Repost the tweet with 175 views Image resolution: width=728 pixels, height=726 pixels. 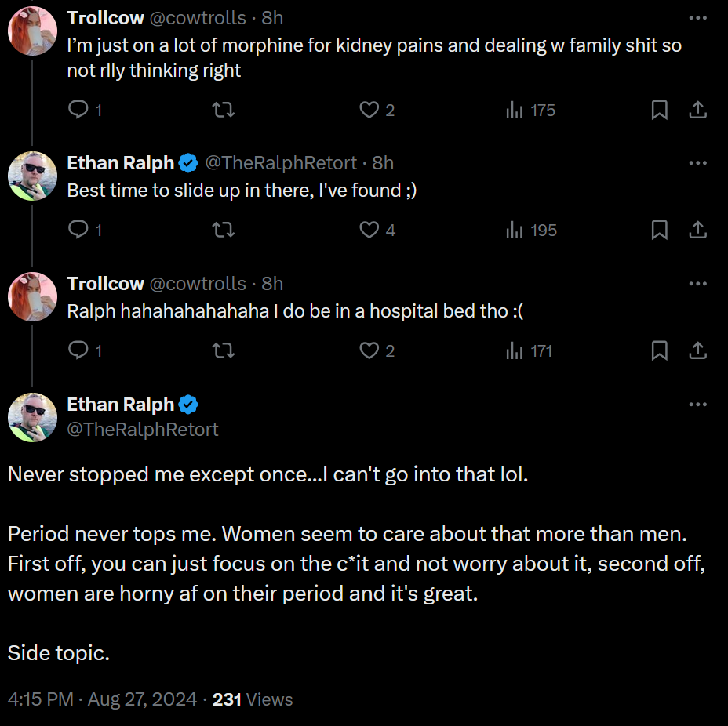224,110
